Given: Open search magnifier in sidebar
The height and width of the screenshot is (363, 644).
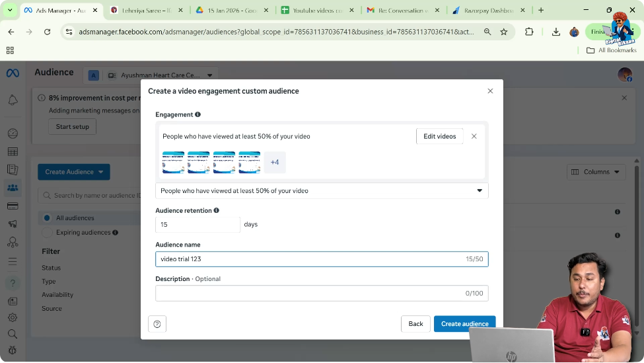Looking at the screenshot, I should pyautogui.click(x=13, y=334).
